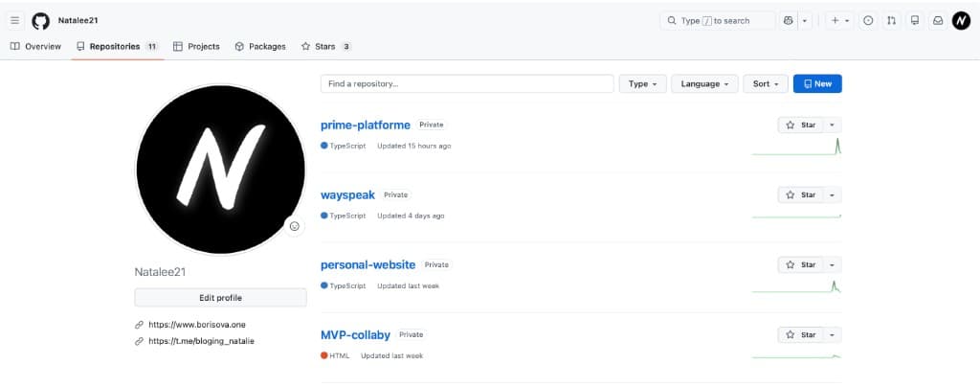Click wayspeak activity sparkline graph
This screenshot has height=387, width=980.
(797, 216)
